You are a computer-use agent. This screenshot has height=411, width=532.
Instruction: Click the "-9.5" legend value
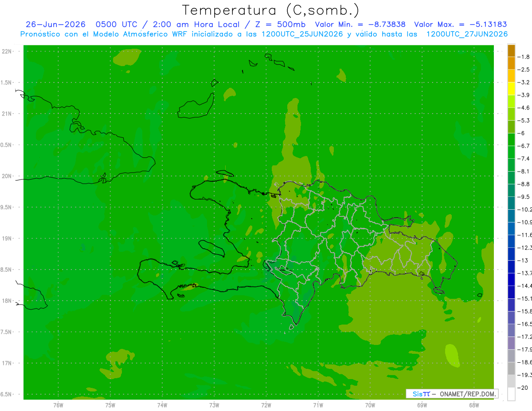coord(524,196)
